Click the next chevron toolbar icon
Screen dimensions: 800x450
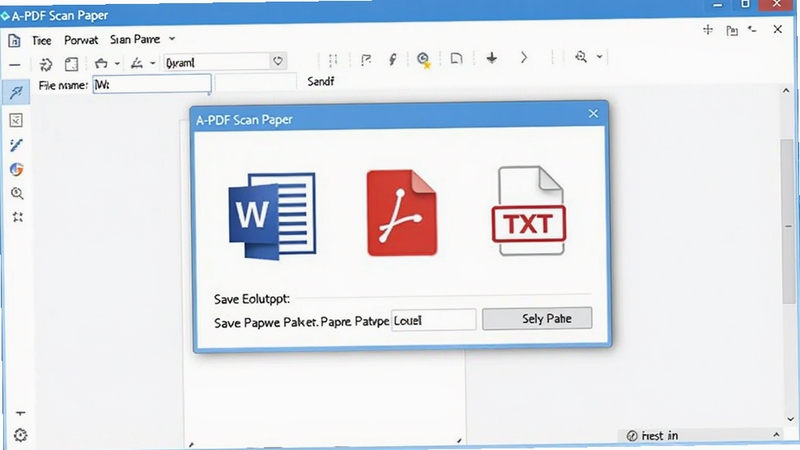(523, 57)
